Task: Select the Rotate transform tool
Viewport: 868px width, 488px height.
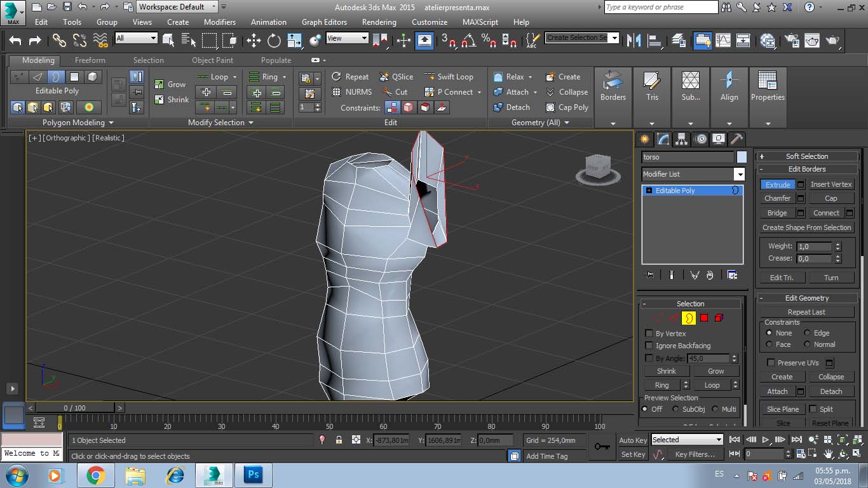Action: coord(274,41)
